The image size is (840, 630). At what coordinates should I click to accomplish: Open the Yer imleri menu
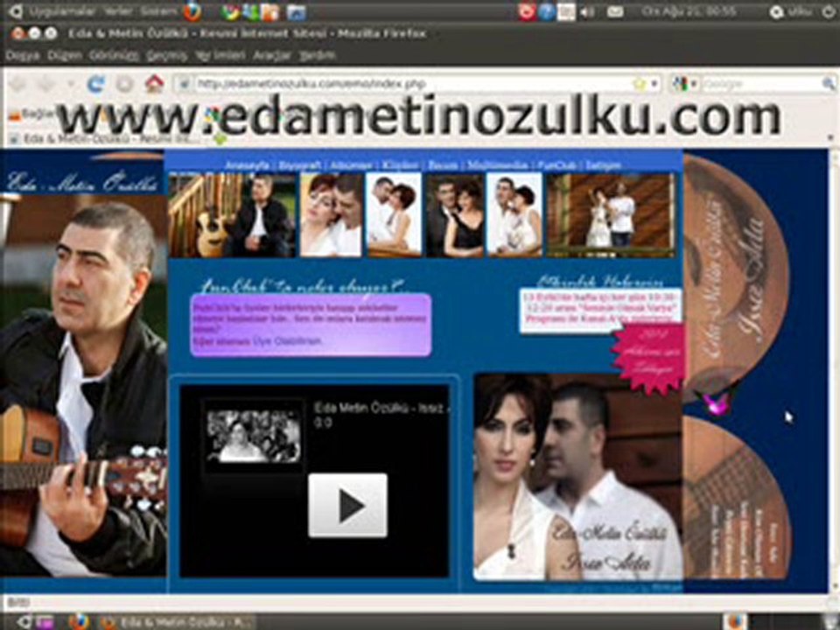point(220,55)
